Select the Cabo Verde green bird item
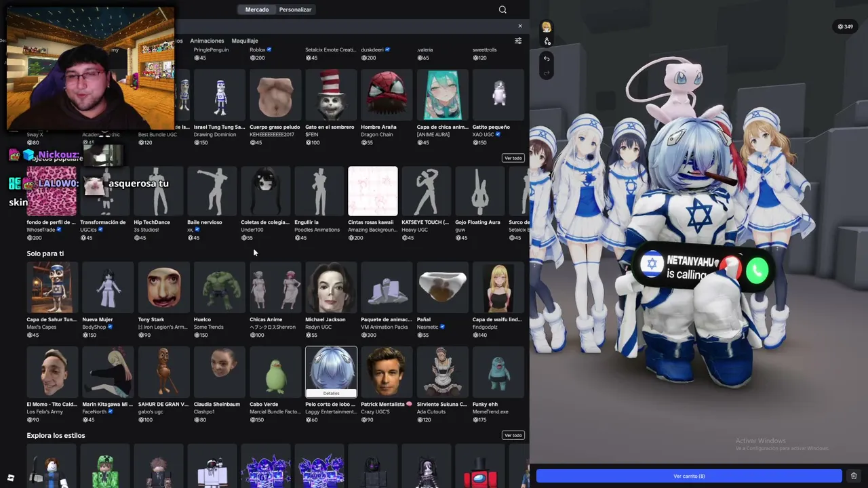This screenshot has height=488, width=868. pyautogui.click(x=275, y=372)
